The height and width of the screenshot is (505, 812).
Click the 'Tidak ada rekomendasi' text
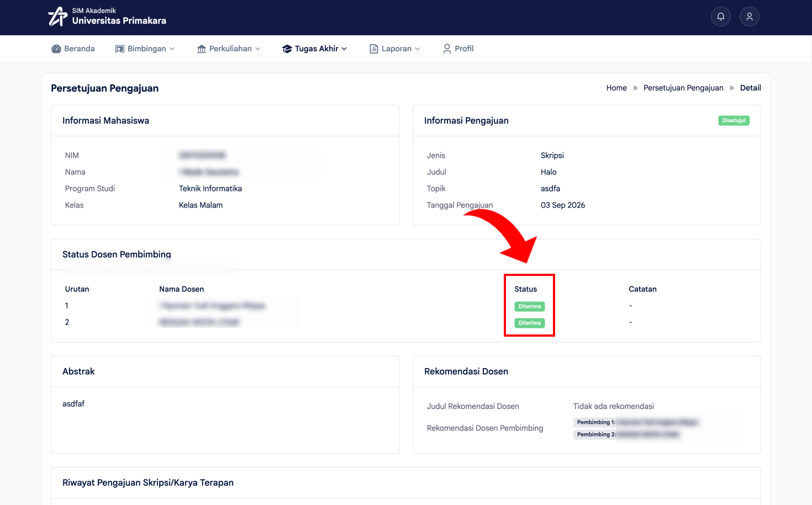614,406
